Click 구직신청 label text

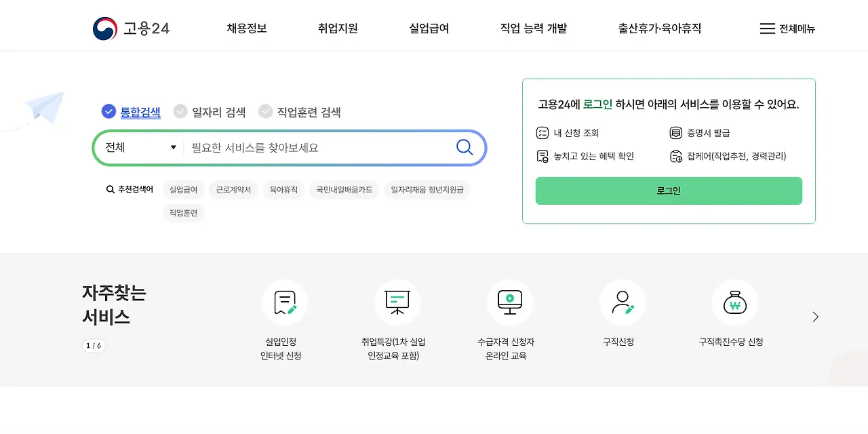[x=618, y=342]
